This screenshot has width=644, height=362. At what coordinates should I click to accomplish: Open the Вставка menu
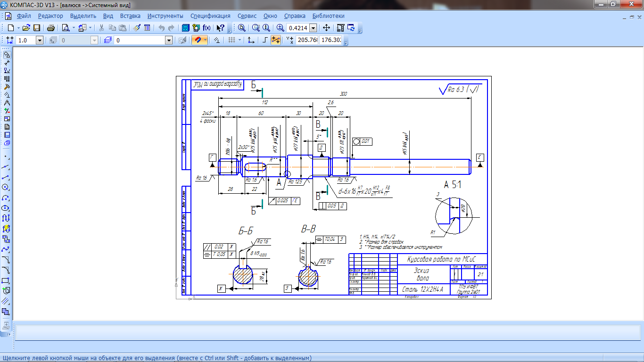click(x=130, y=16)
